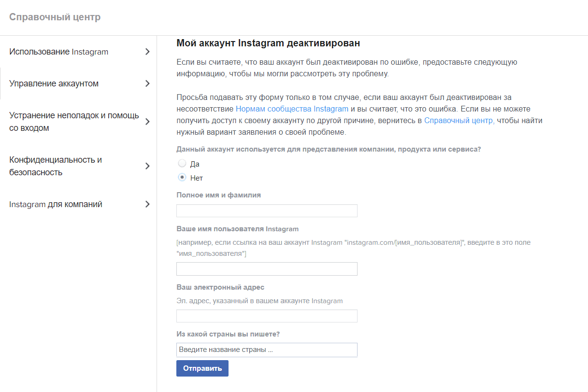Open the Конфиденциальность и безопасность section
Viewport: 588px width, 392px height.
78,166
